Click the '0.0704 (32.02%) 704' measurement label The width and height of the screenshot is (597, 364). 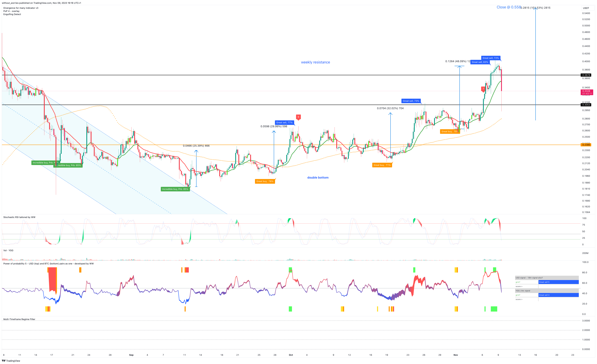click(390, 108)
